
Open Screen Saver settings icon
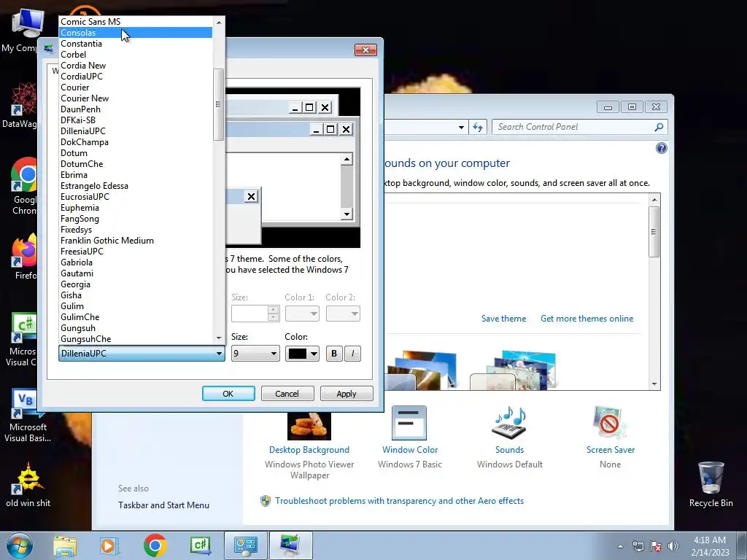611,423
